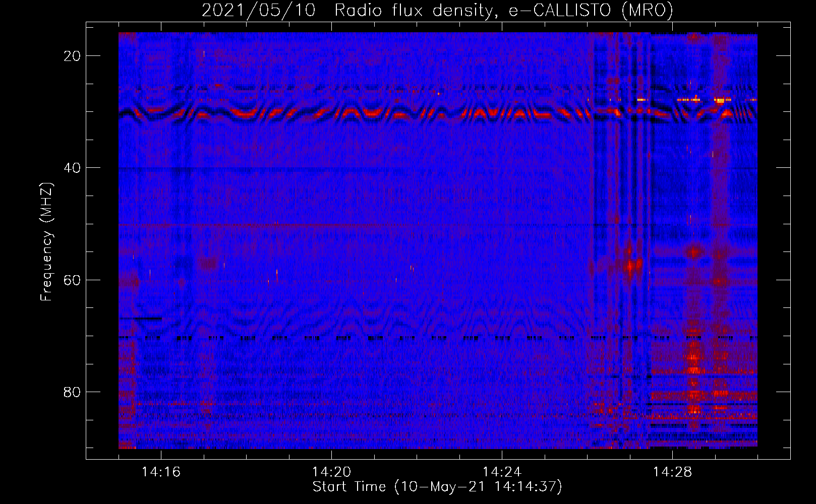816x504 pixels.
Task: Click the 20 MHz frequency tick label
Action: click(x=72, y=56)
